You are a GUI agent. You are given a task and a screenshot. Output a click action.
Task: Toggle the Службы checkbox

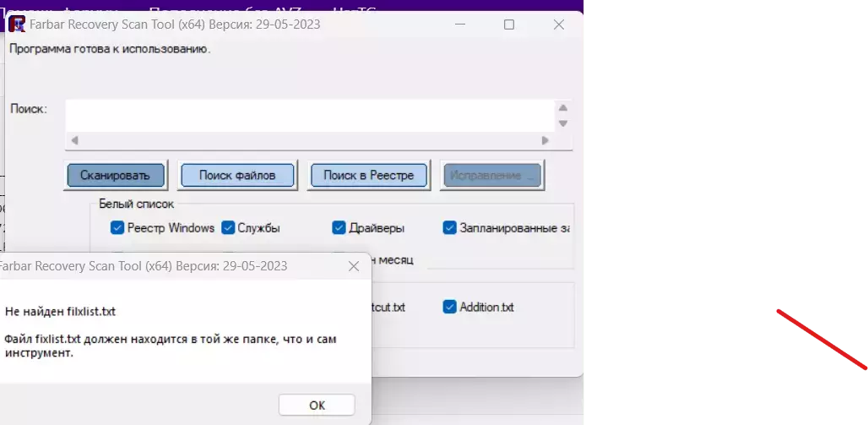coord(228,228)
